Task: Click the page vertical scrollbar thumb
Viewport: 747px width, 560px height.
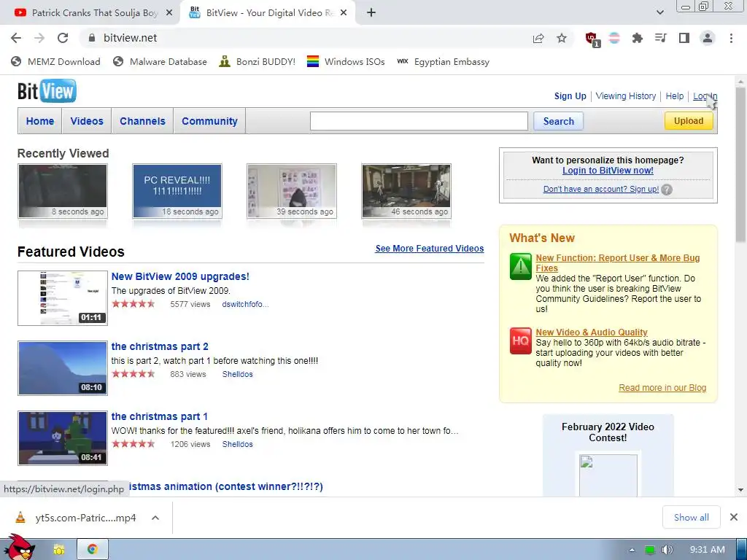Action: click(x=740, y=166)
